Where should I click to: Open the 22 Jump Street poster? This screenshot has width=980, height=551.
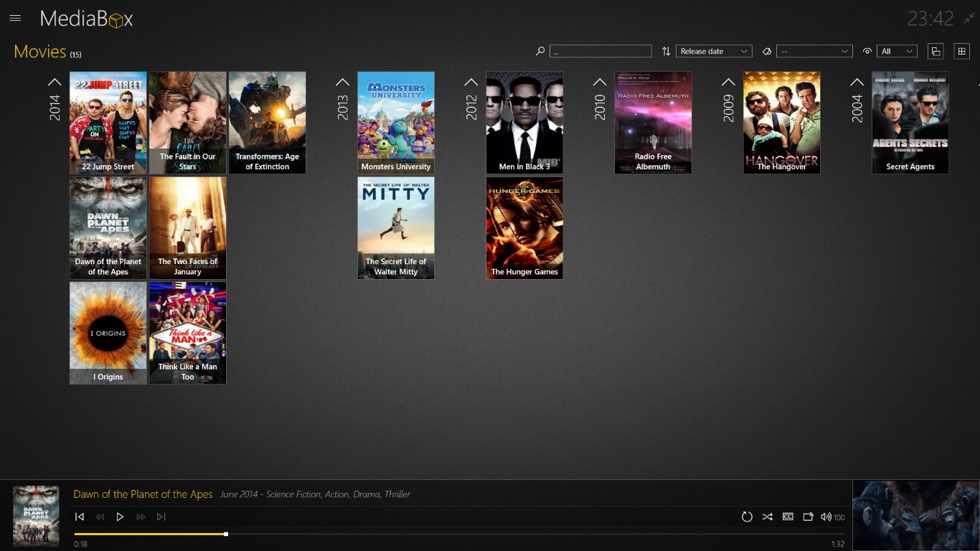pyautogui.click(x=108, y=123)
